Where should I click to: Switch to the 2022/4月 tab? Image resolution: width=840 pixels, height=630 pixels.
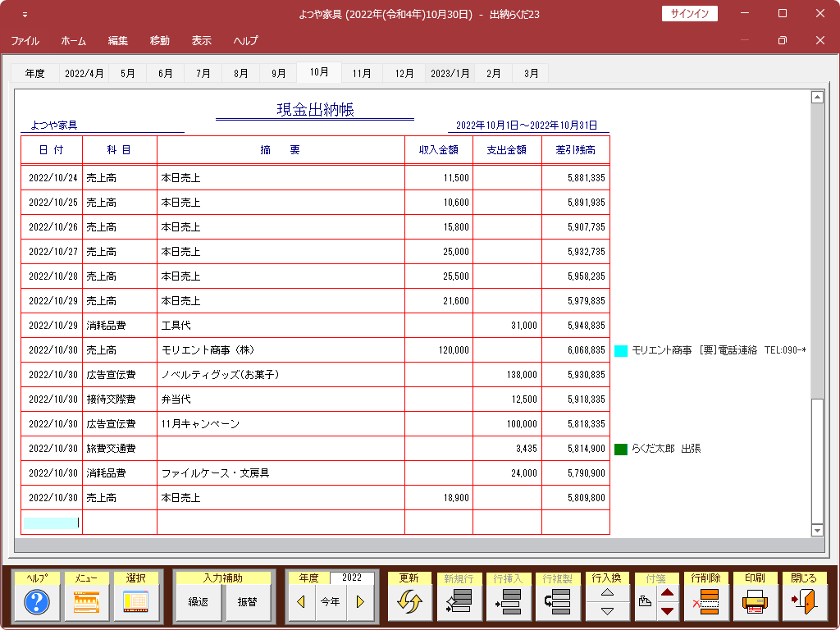(x=84, y=73)
